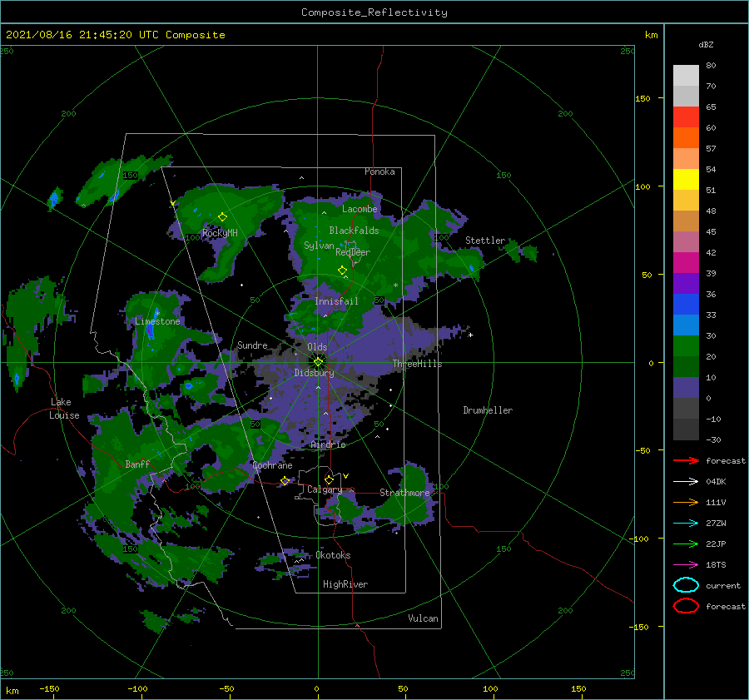Viewport: 749px width, 700px height.
Task: Click the current legend label
Action: click(722, 585)
